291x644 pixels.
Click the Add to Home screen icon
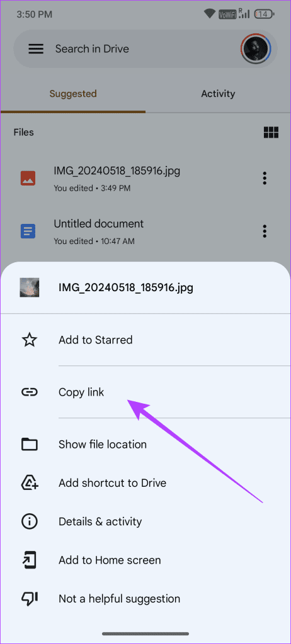pyautogui.click(x=29, y=560)
